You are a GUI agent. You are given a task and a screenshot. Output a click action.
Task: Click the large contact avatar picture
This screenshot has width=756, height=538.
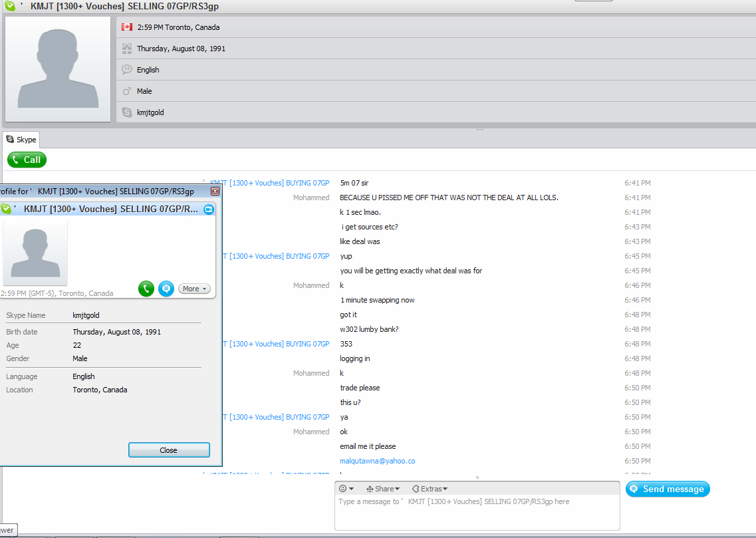(x=58, y=69)
